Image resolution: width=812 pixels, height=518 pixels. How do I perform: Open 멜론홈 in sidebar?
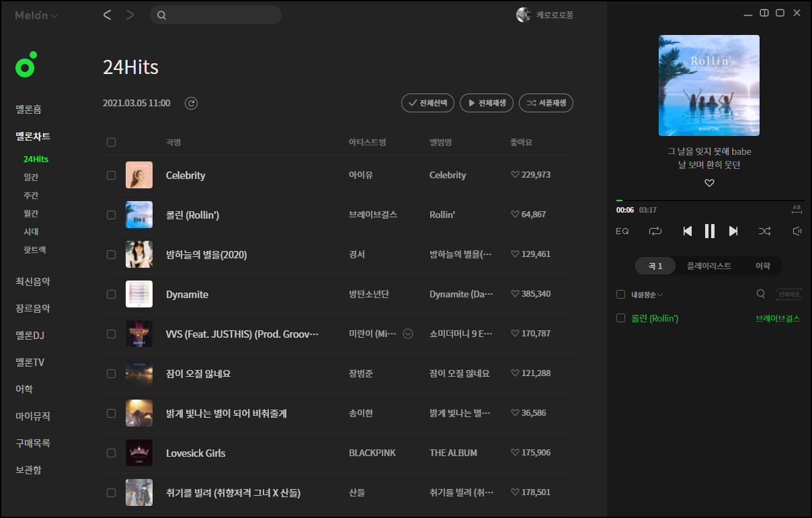tap(29, 109)
